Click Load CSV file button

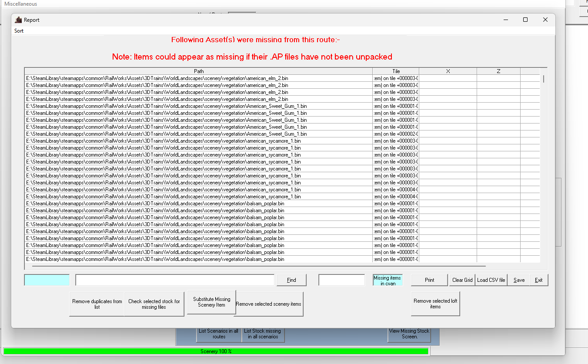[491, 280]
